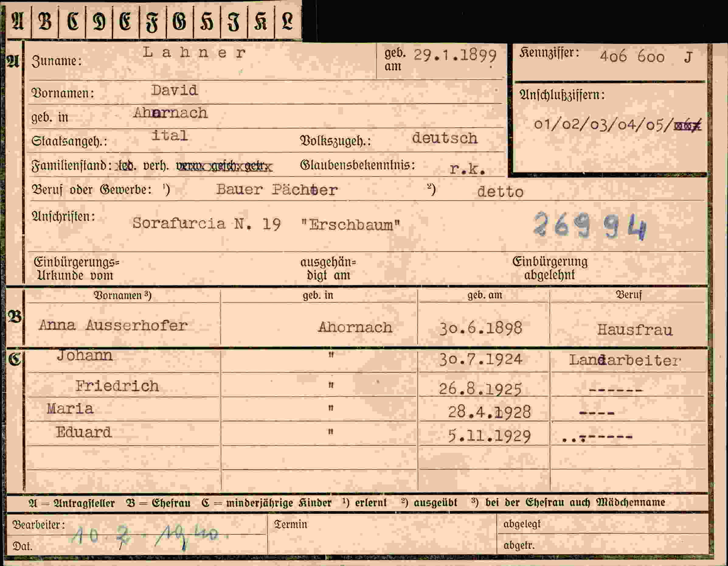Click the child name "Maria"
This screenshot has width=728, height=566.
coord(70,409)
